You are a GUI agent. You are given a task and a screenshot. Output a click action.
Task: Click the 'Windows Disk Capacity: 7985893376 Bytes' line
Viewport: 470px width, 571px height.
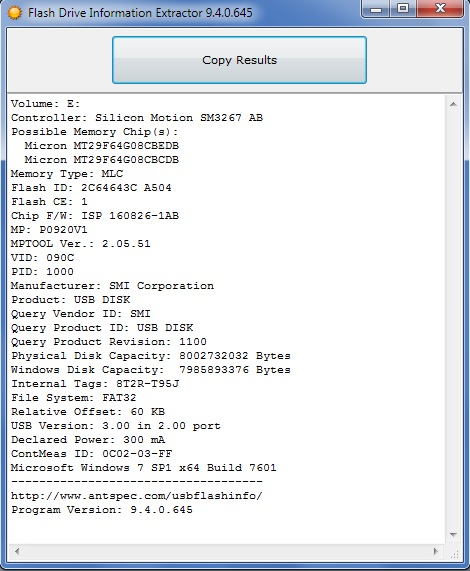click(x=151, y=370)
